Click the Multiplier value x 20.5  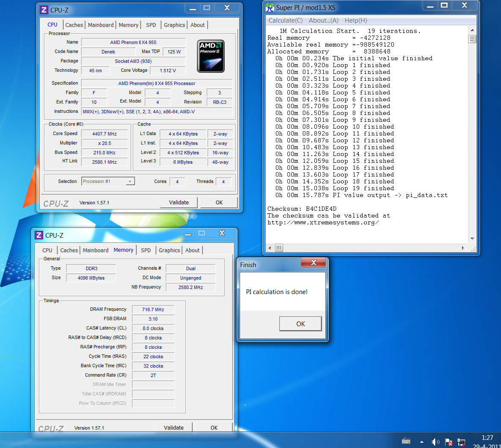tap(105, 143)
